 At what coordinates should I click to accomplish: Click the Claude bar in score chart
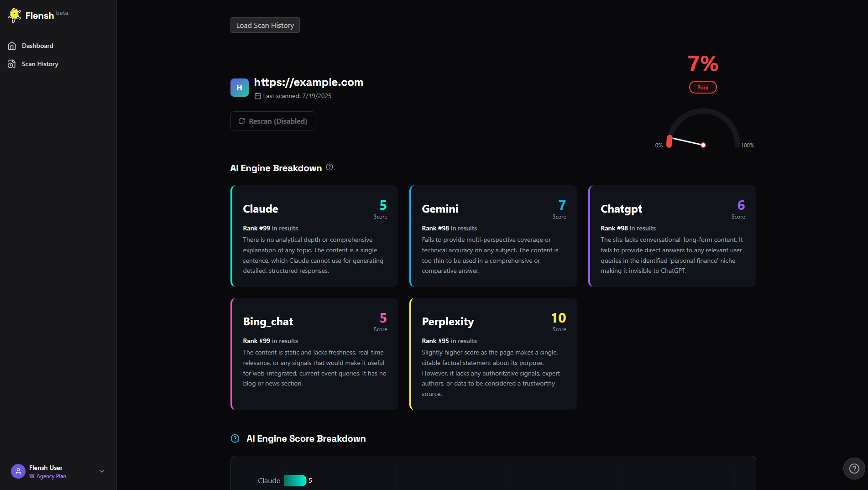(295, 480)
